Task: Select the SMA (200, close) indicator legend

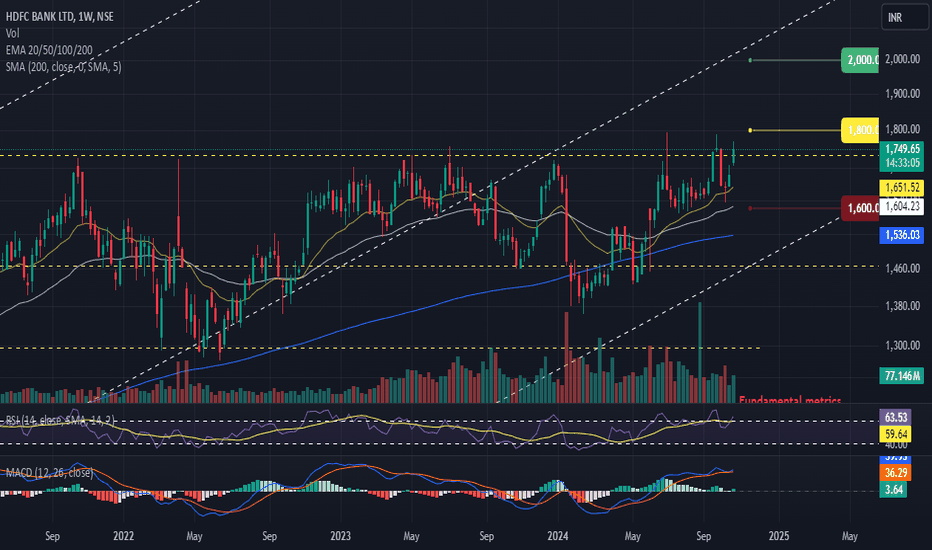Action: coord(64,67)
